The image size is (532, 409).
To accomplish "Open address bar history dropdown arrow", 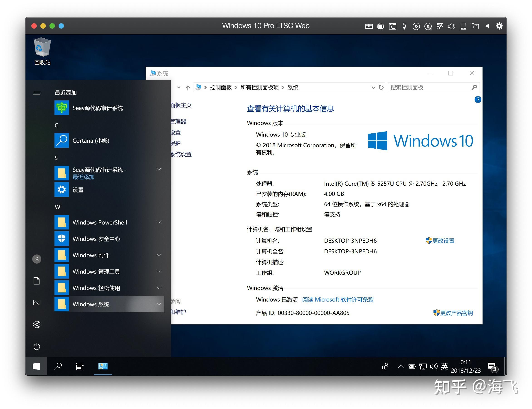I will (374, 87).
